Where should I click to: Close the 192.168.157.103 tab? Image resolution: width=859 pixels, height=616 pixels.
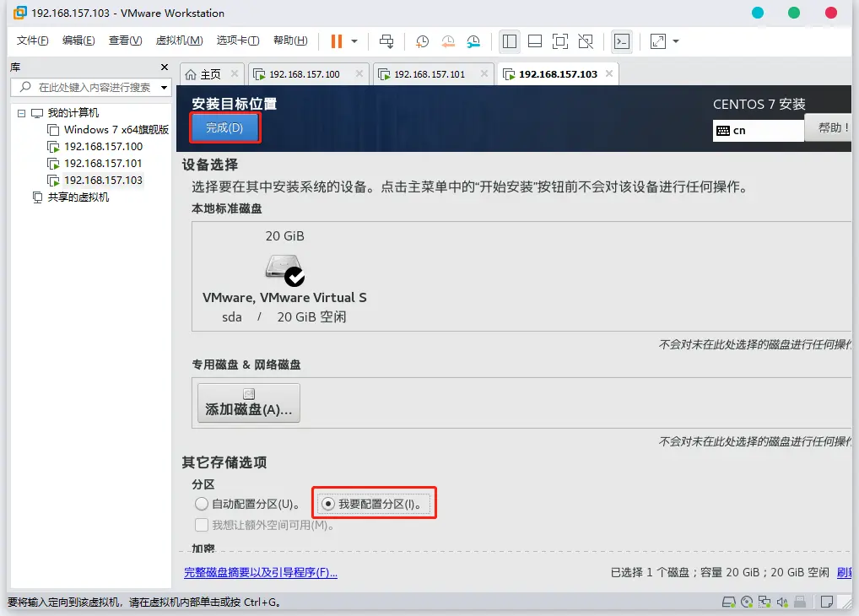click(x=609, y=73)
